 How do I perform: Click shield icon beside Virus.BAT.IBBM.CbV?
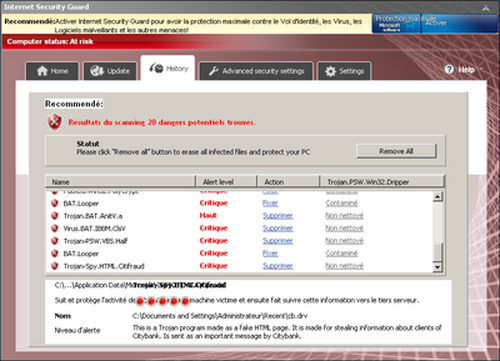point(55,228)
